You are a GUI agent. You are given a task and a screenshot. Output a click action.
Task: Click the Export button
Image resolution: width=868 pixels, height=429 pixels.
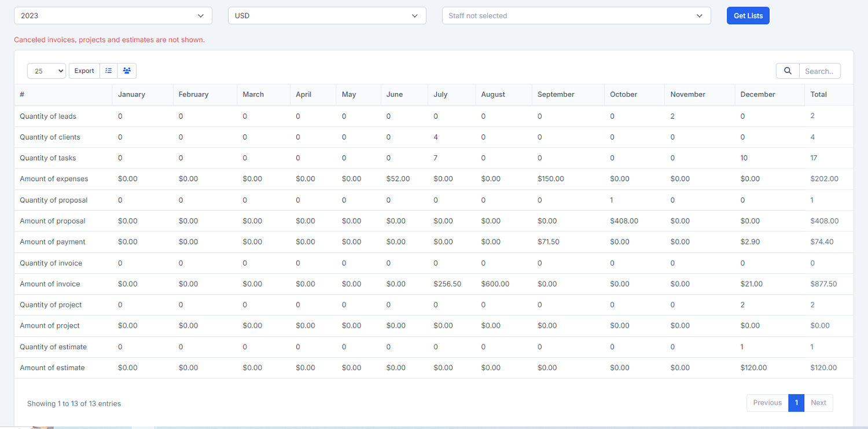tap(84, 71)
